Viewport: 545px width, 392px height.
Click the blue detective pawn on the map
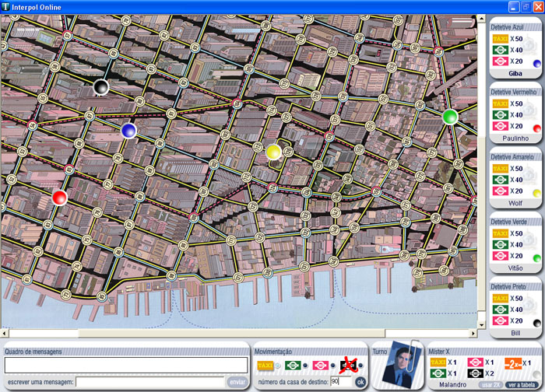point(129,130)
